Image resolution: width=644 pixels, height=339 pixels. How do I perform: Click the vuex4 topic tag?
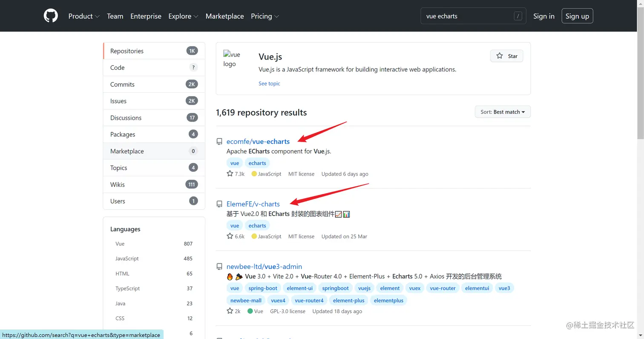pos(278,300)
